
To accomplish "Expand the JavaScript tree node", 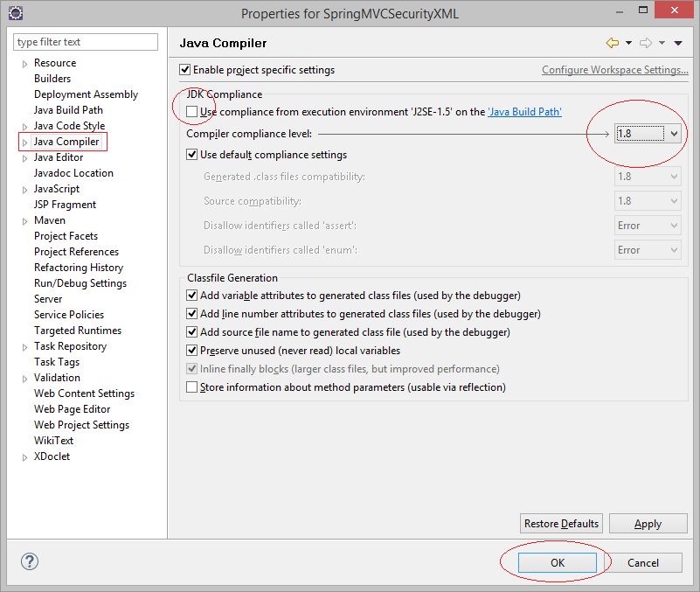I will [25, 190].
